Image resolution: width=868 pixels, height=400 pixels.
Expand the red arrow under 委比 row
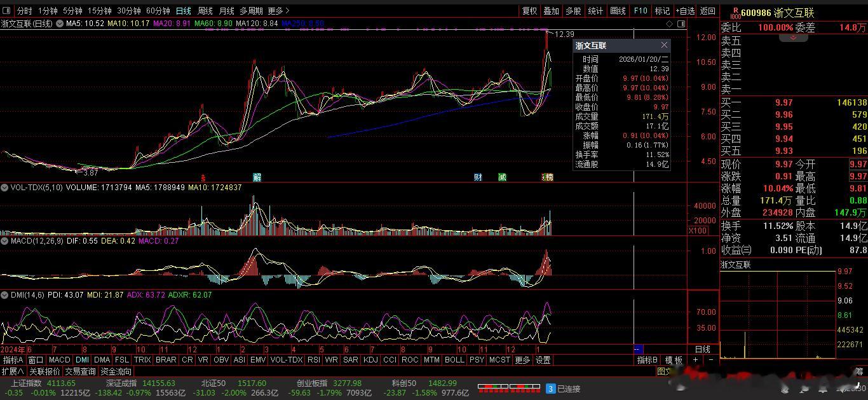pos(793,38)
